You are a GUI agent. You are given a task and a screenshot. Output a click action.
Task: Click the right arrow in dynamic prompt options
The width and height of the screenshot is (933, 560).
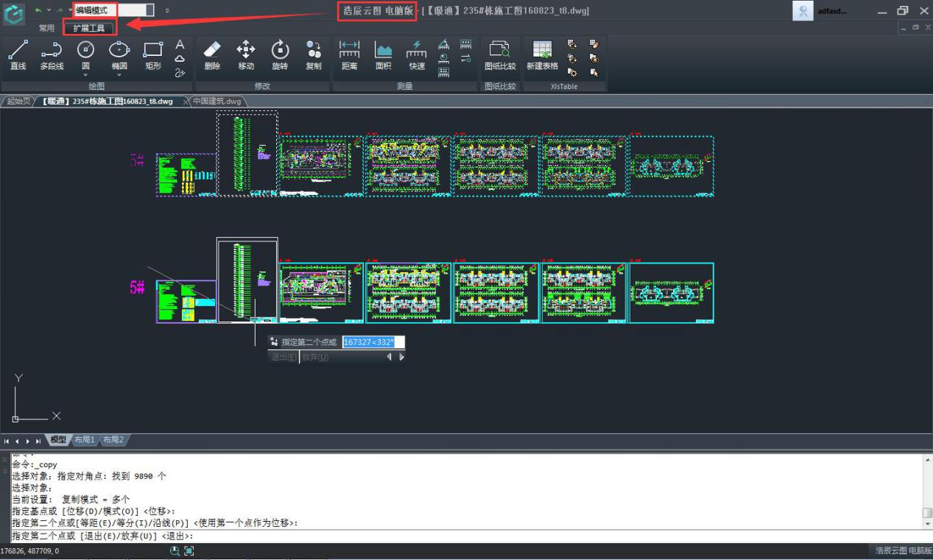(x=401, y=357)
